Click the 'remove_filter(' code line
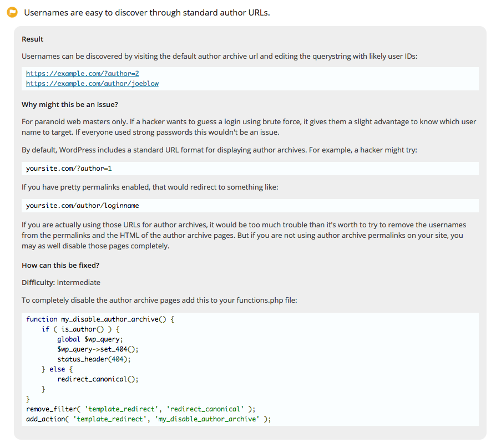Viewport: 501px width, 448px height. tap(141, 409)
